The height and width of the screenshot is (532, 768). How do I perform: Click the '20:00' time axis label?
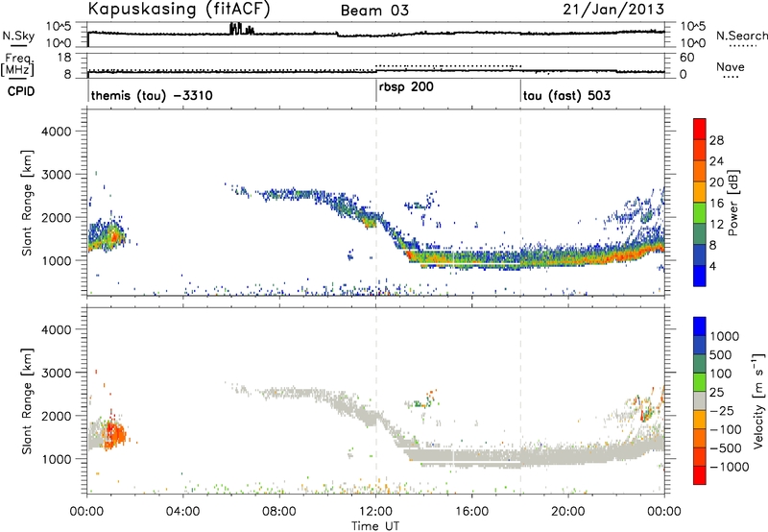(568, 512)
